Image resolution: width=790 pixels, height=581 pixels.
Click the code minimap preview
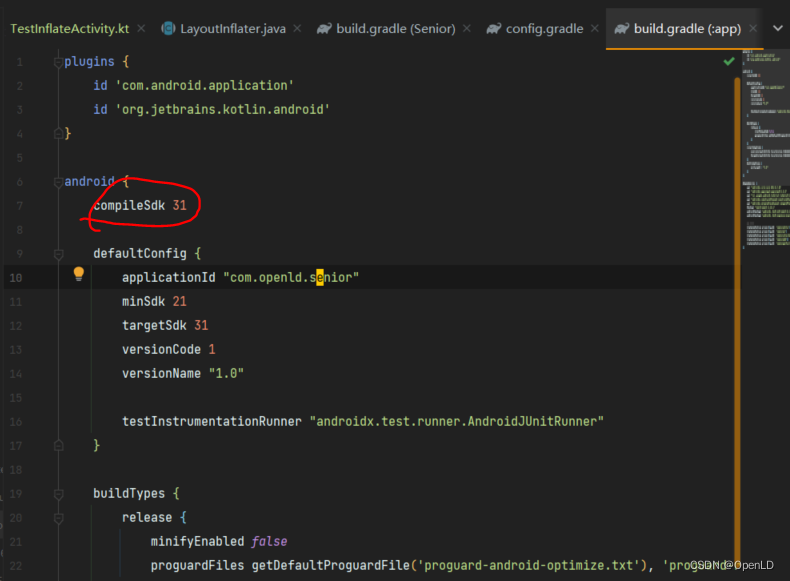[x=764, y=150]
